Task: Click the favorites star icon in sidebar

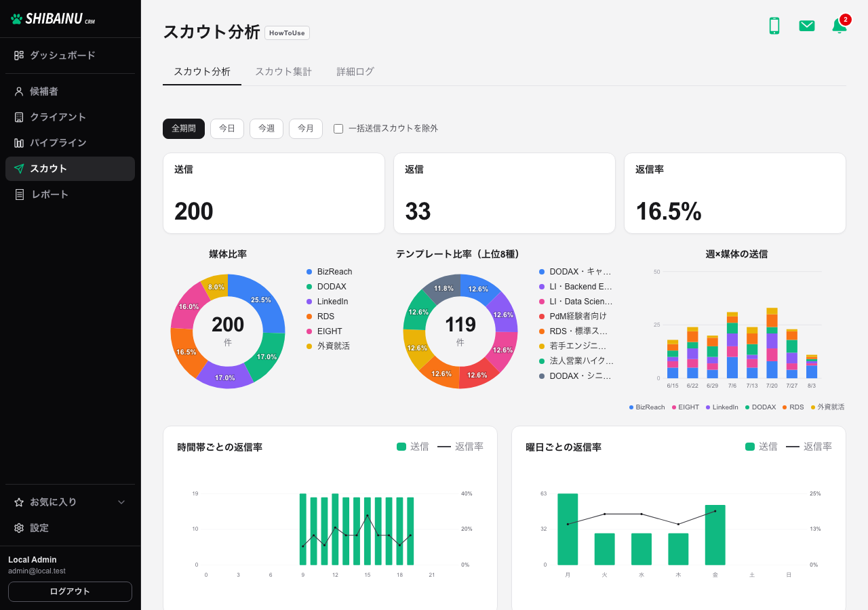Action: tap(19, 502)
